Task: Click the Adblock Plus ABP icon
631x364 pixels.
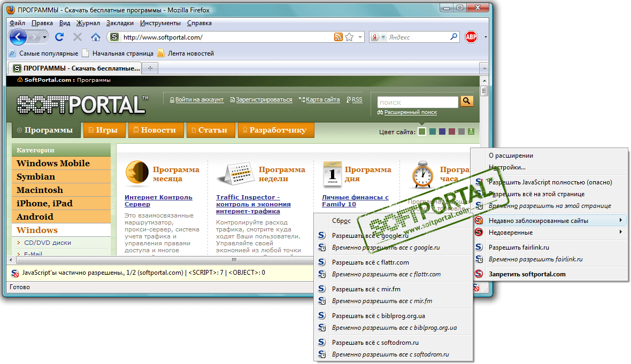Action: coord(471,37)
